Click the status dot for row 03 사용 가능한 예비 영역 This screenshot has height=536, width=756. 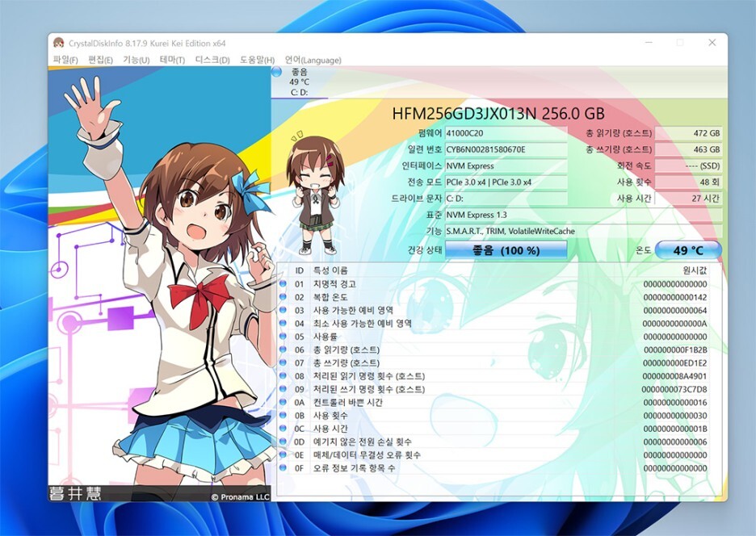tap(283, 310)
